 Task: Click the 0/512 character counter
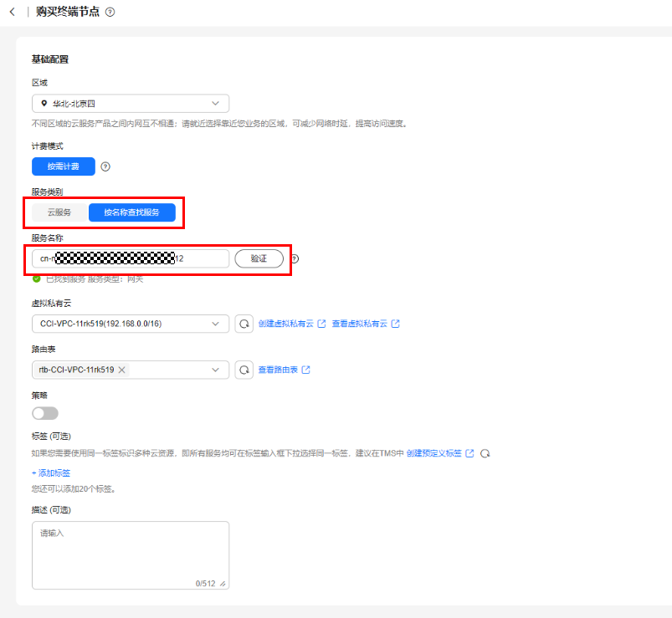click(205, 584)
